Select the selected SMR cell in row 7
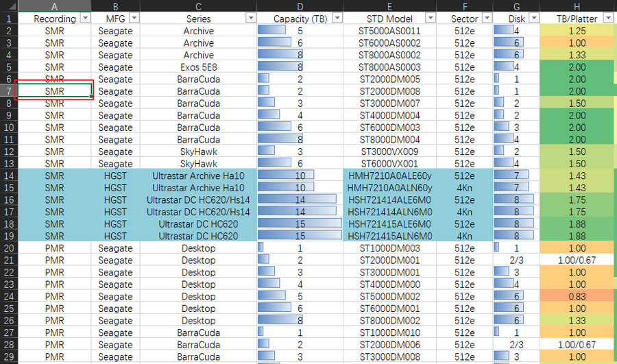 [55, 91]
